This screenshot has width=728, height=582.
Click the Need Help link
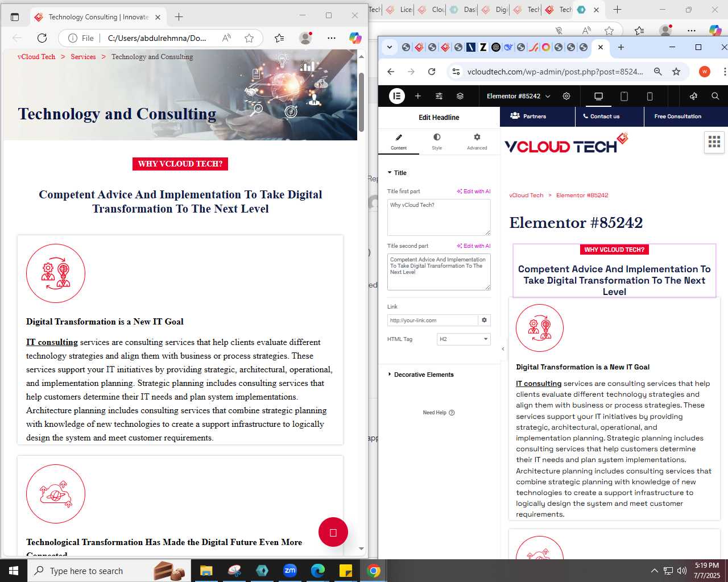coord(439,413)
